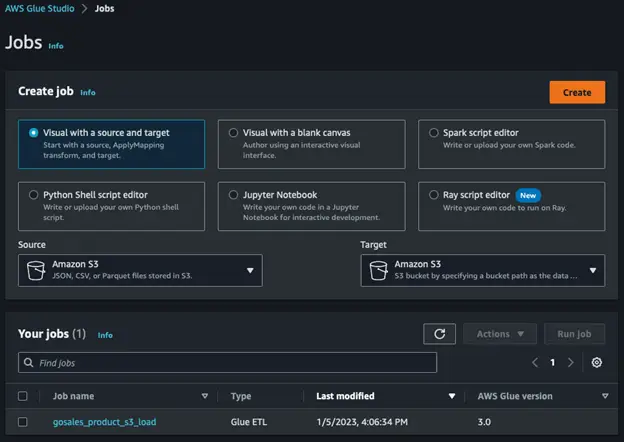
Task: Open the Info link beside Create job
Action: pos(88,92)
